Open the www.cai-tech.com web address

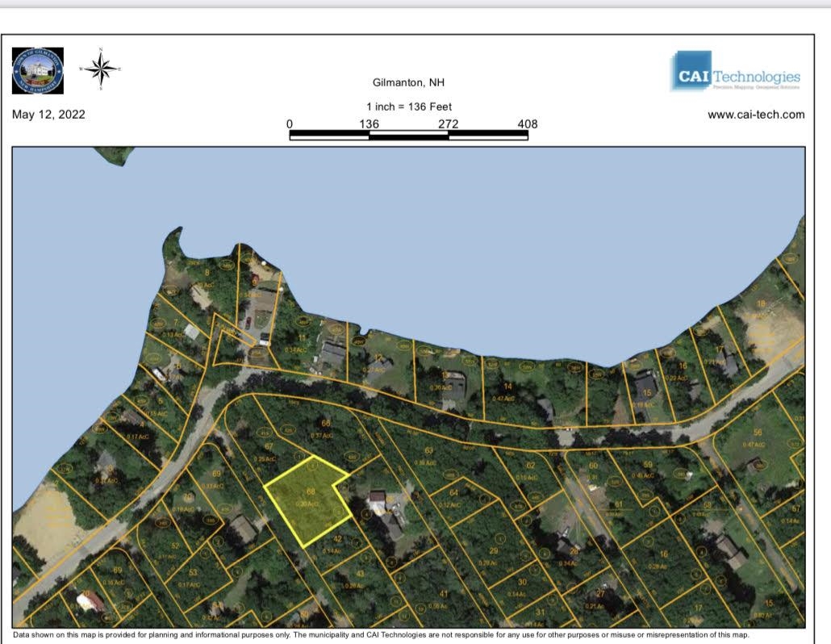[755, 115]
